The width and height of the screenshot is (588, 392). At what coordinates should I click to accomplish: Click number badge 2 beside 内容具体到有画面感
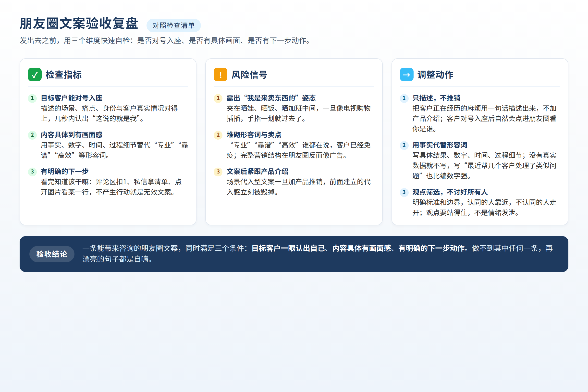(x=32, y=135)
